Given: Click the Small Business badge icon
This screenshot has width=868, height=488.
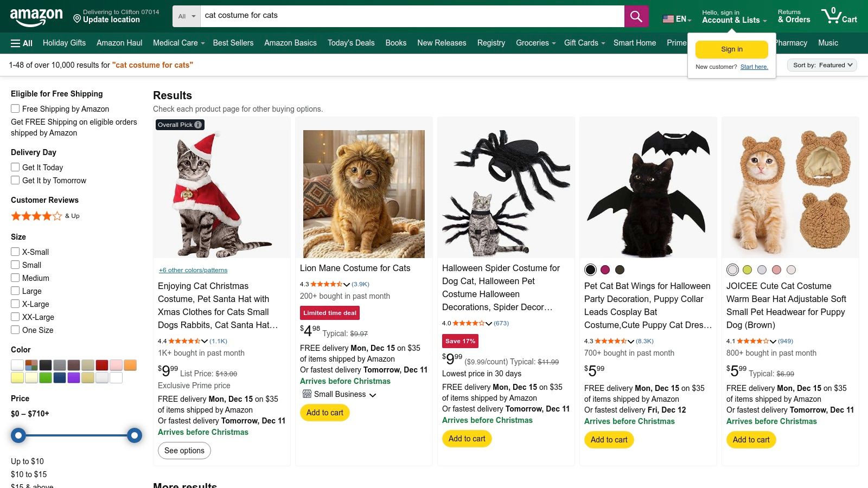Looking at the screenshot, I should click(308, 394).
